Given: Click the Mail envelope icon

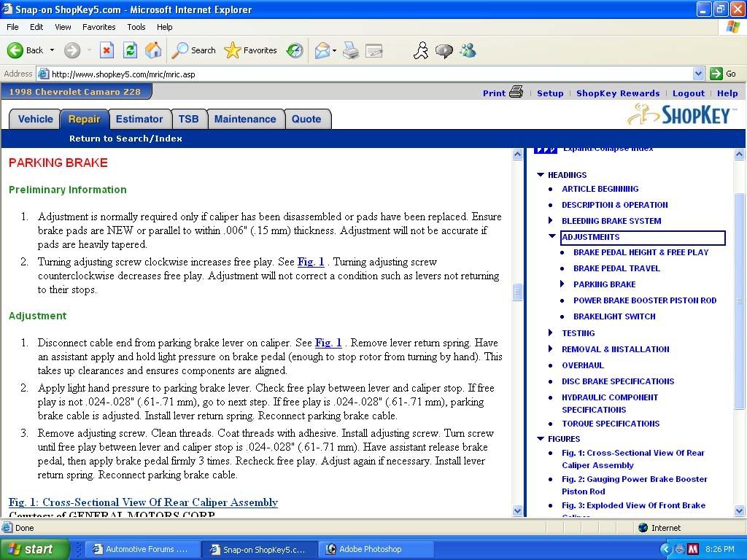Looking at the screenshot, I should (322, 50).
